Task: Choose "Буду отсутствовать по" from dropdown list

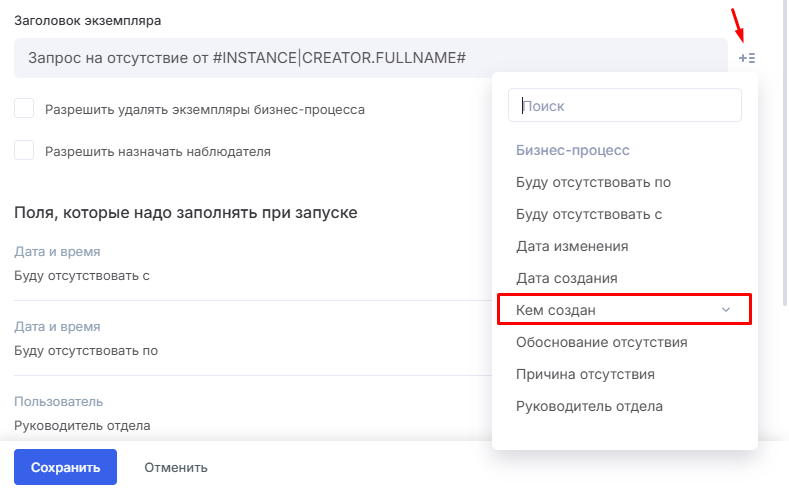Action: point(593,182)
